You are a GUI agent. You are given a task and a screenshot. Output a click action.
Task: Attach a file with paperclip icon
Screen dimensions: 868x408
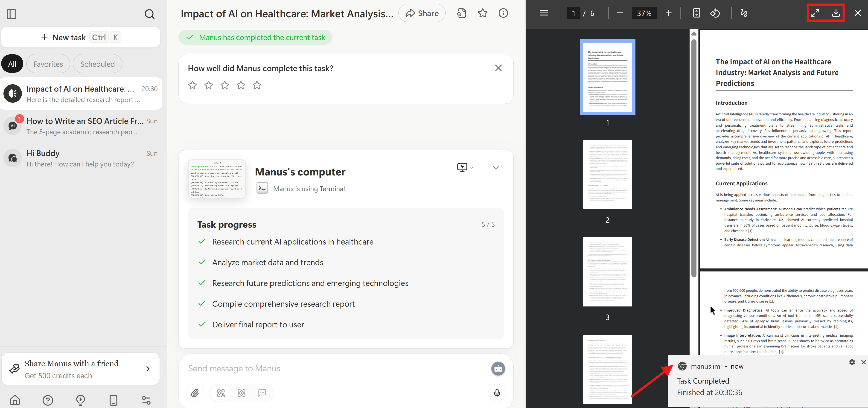[x=195, y=393]
